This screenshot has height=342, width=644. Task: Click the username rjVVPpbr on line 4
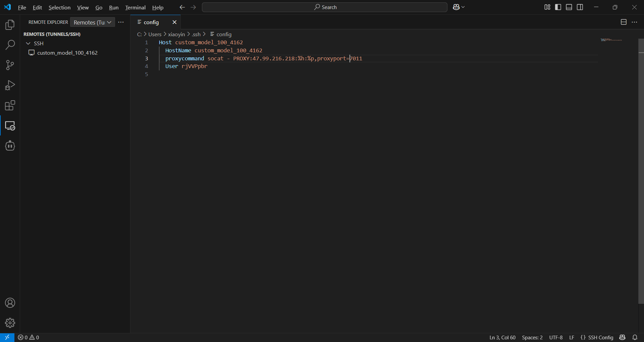[195, 66]
